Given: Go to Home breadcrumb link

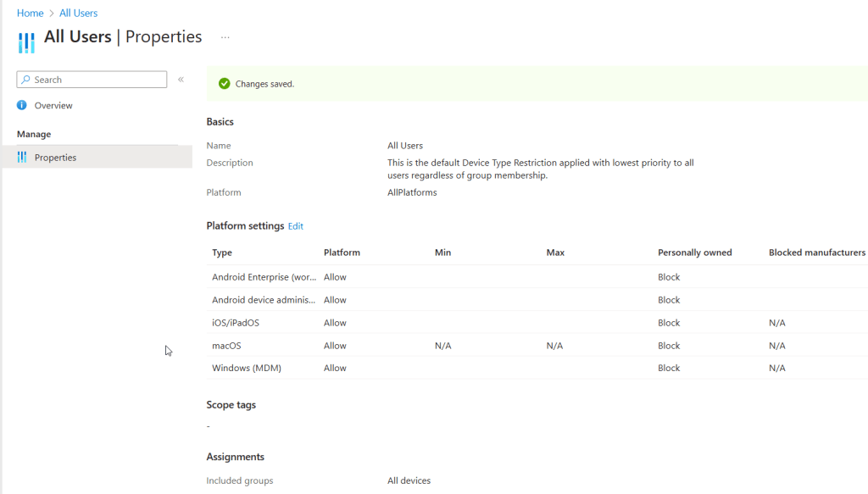Looking at the screenshot, I should coord(30,14).
